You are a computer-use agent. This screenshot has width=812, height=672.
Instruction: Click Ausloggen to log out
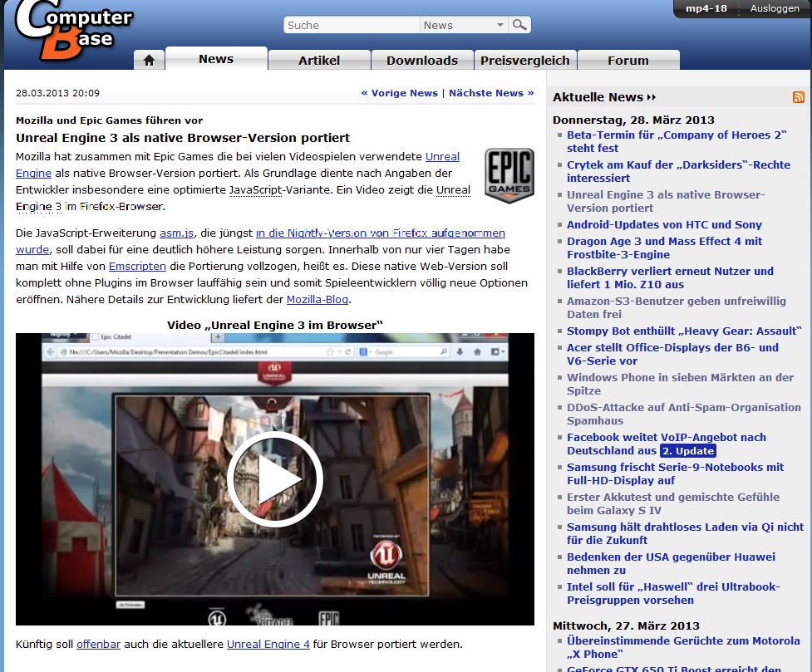[x=775, y=8]
